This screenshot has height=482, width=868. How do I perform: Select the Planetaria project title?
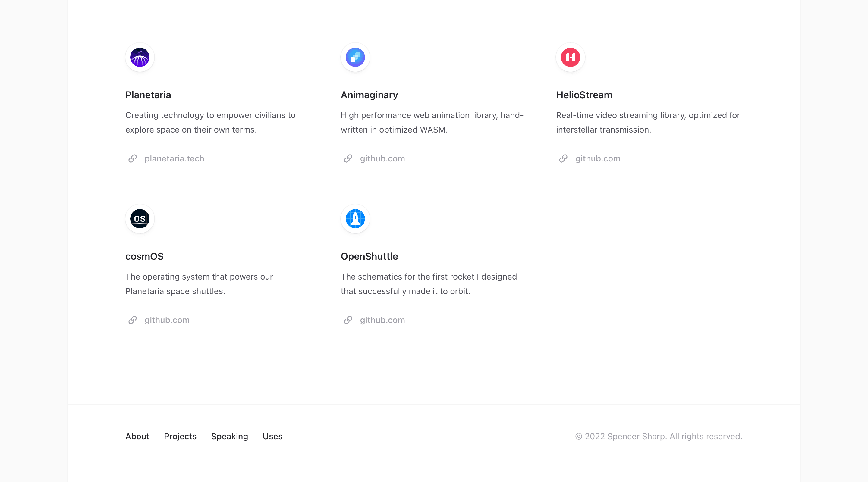coord(148,95)
